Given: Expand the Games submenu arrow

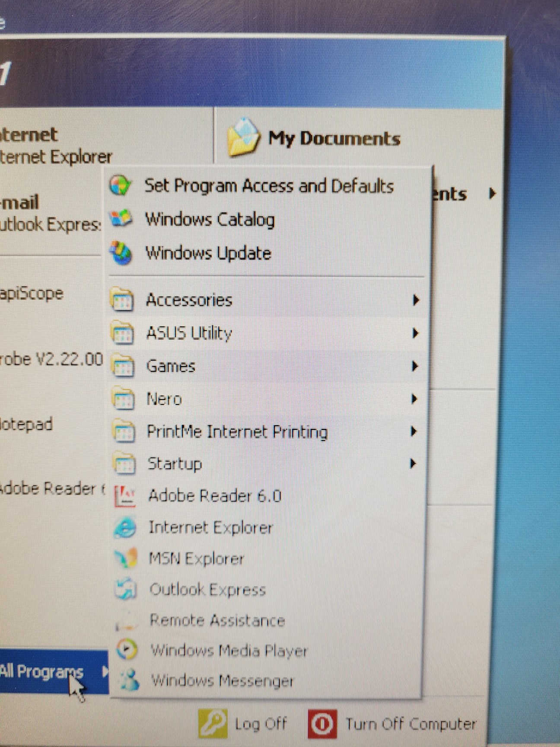Looking at the screenshot, I should [x=415, y=367].
